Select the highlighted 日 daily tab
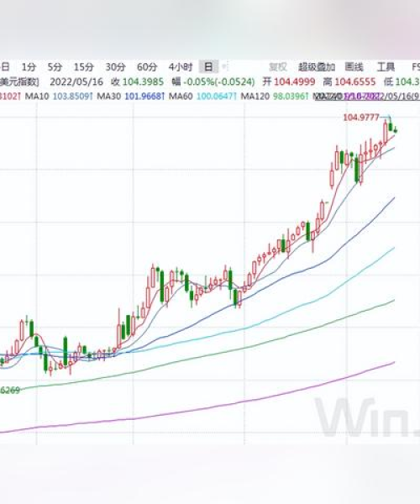The height and width of the screenshot is (504, 420). (208, 67)
